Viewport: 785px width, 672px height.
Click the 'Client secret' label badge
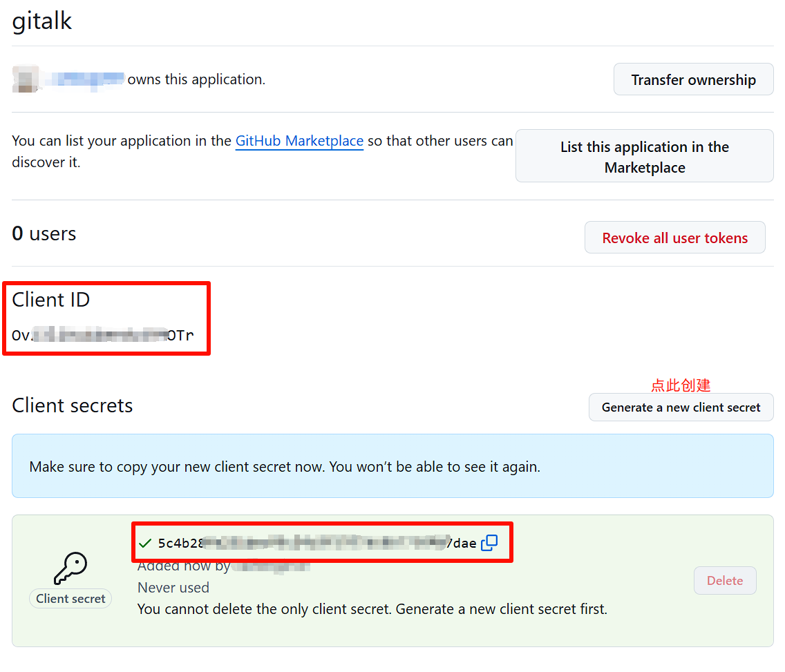(70, 598)
